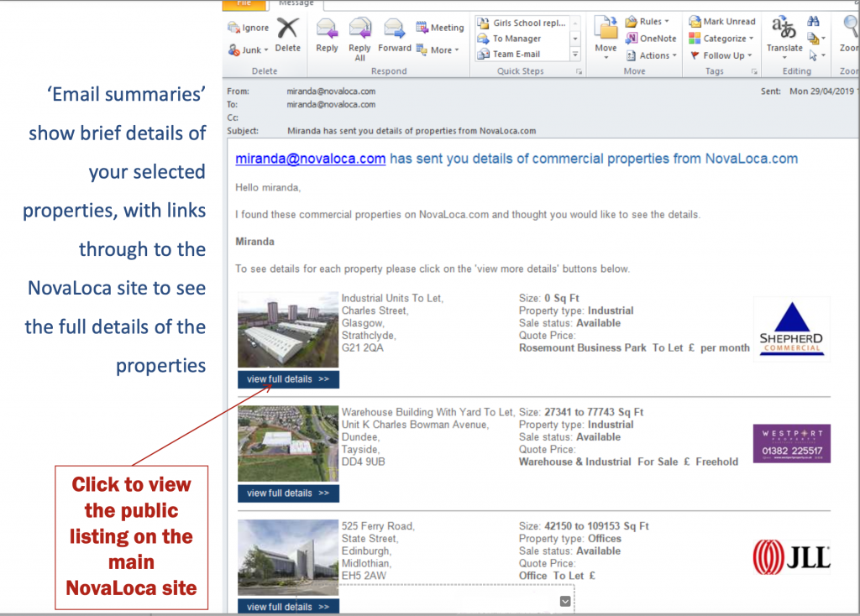Click the small dropdown arrow near email bottom
This screenshot has height=616, width=860.
(x=565, y=601)
